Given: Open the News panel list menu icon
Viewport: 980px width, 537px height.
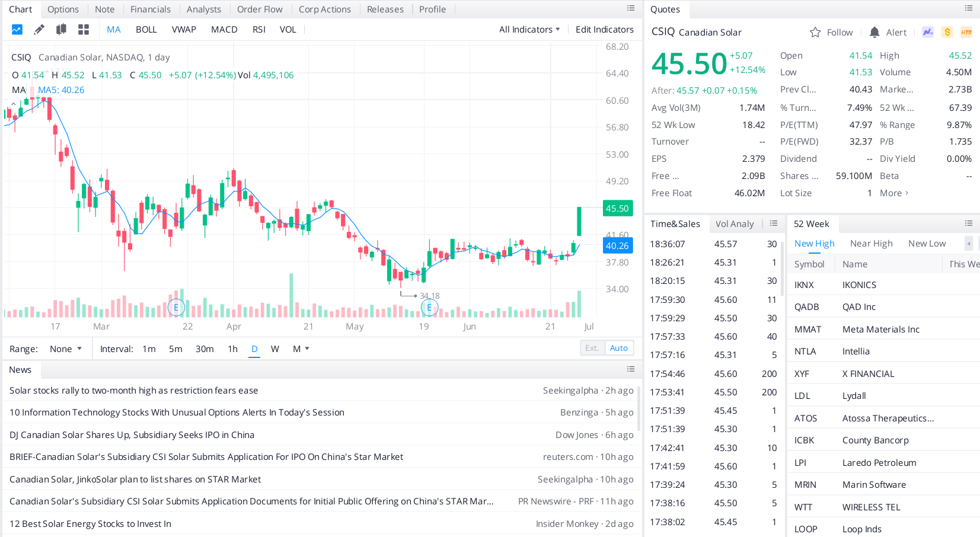Looking at the screenshot, I should pyautogui.click(x=631, y=369).
